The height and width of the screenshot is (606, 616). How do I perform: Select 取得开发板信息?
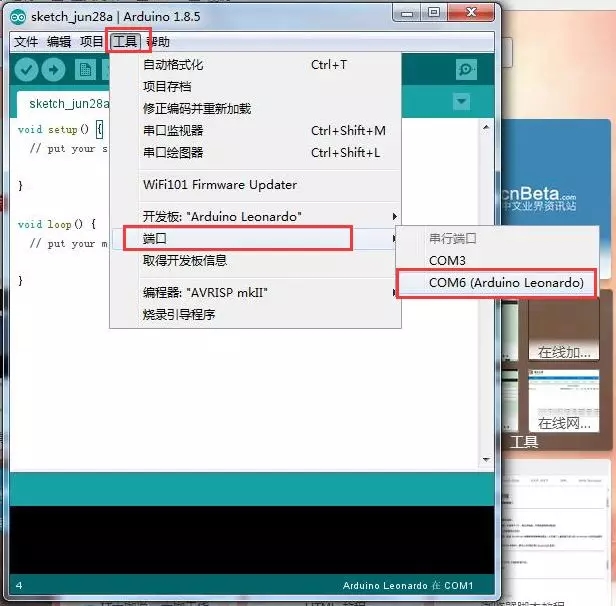tap(255, 260)
